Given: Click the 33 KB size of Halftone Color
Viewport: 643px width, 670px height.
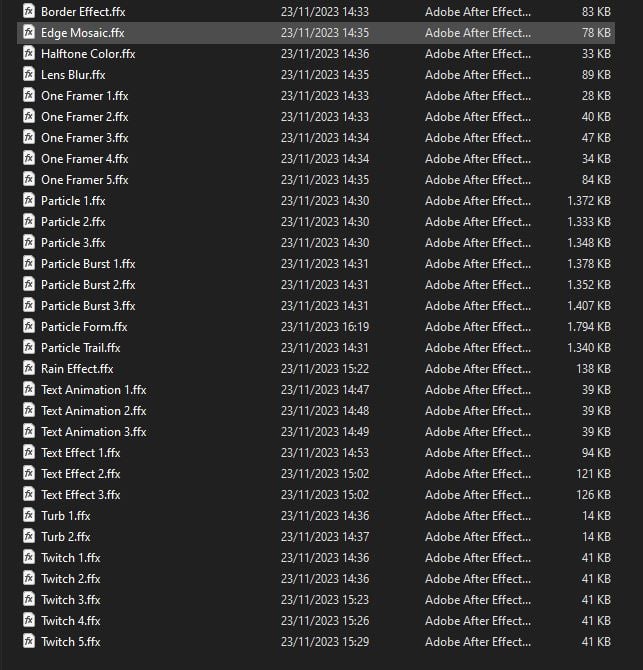Looking at the screenshot, I should point(596,54).
